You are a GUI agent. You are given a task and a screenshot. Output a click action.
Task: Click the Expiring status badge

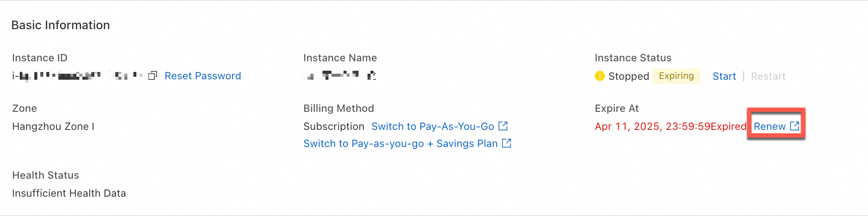pos(676,76)
